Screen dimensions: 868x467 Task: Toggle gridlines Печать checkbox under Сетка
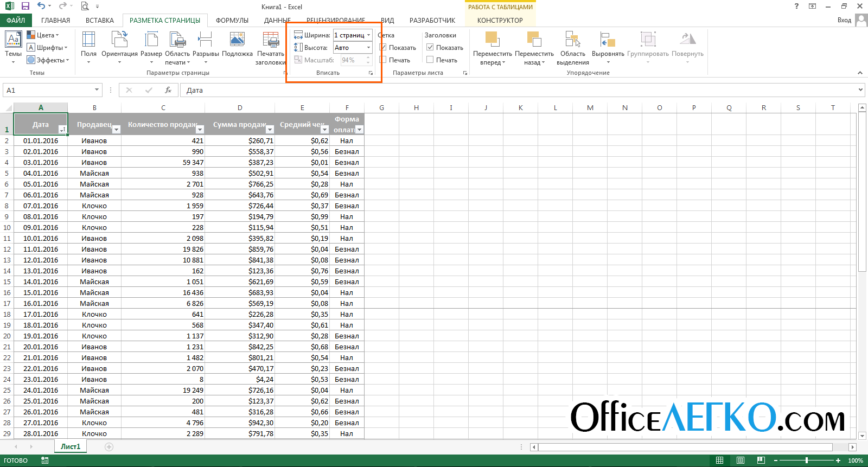point(383,60)
